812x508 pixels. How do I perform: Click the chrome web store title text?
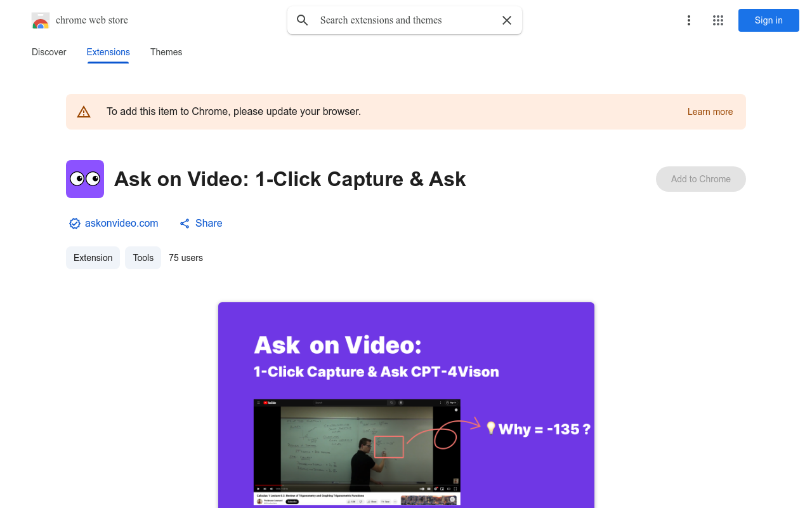point(92,20)
